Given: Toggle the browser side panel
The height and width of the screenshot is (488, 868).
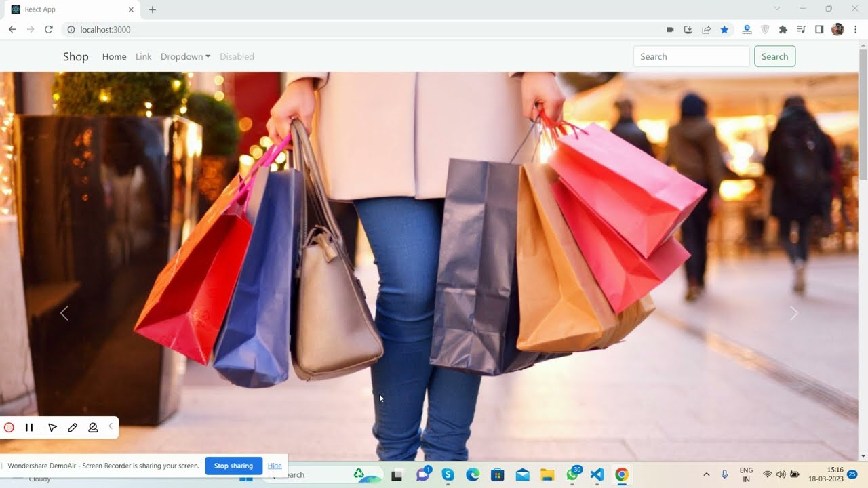Looking at the screenshot, I should (819, 29).
